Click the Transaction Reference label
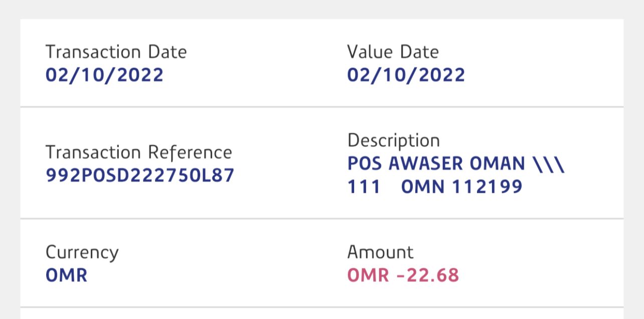 point(138,152)
